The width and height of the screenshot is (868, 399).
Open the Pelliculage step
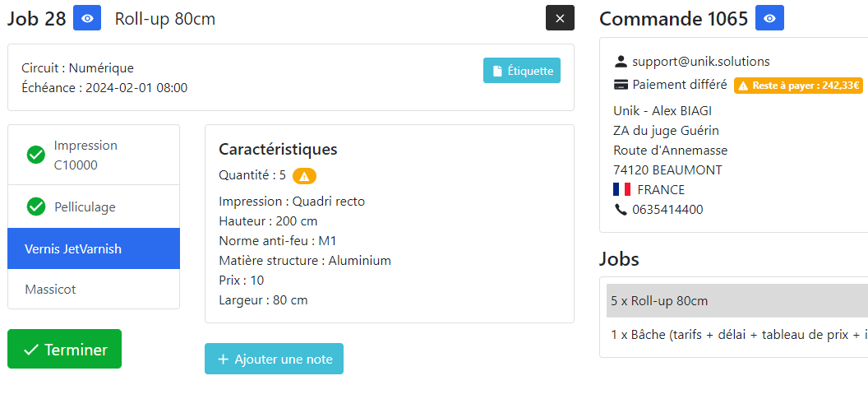94,206
